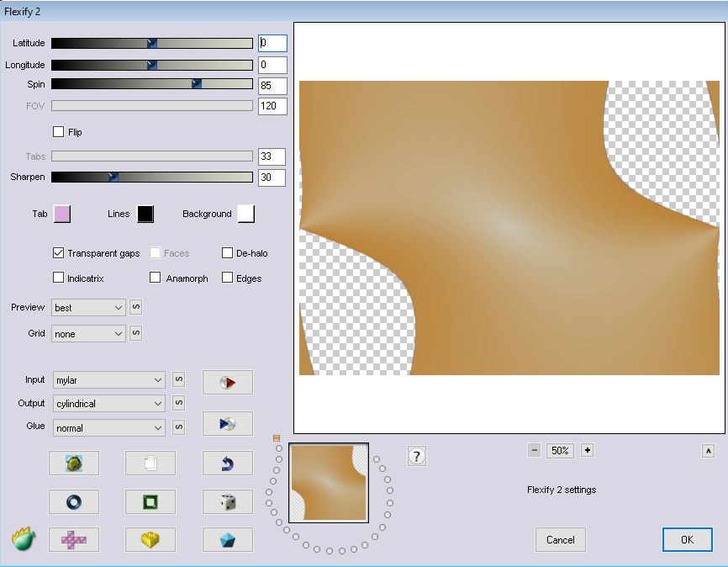Click the plus button to zoom in preview
Screen dimensions: 728x567
point(587,450)
